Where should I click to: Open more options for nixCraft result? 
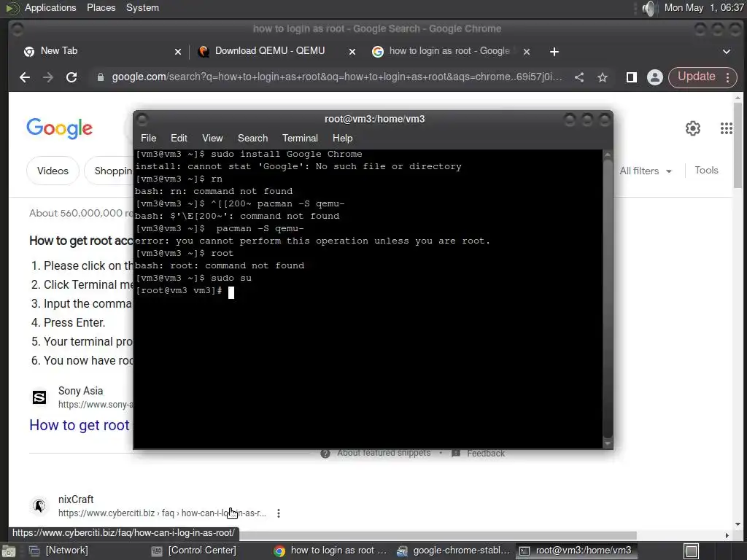278,513
